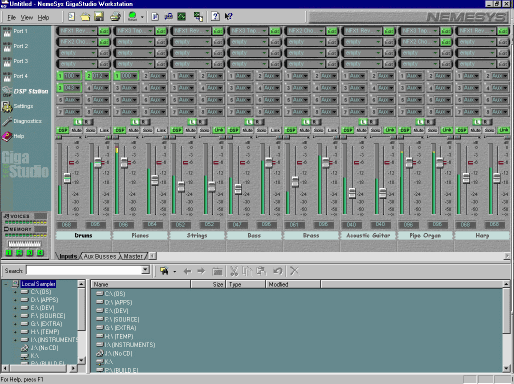Click inside the Search input field
Screen dimensions: 514x384
84,270
